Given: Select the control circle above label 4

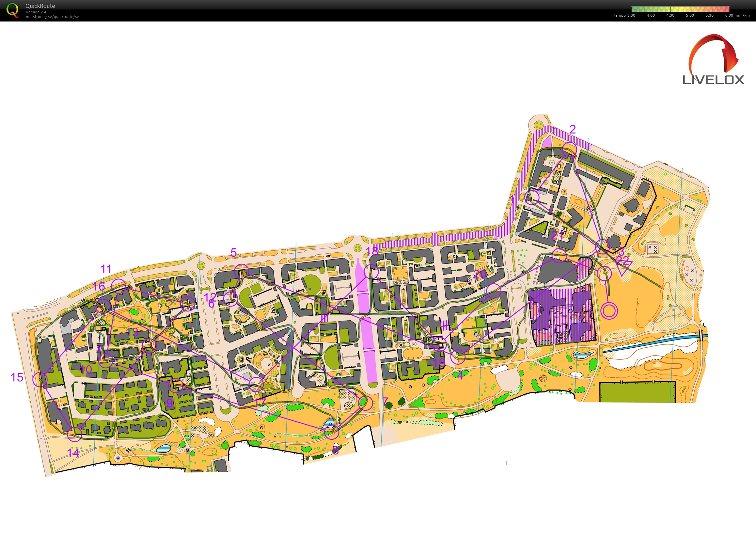Looking at the screenshot, I should pos(458,357).
